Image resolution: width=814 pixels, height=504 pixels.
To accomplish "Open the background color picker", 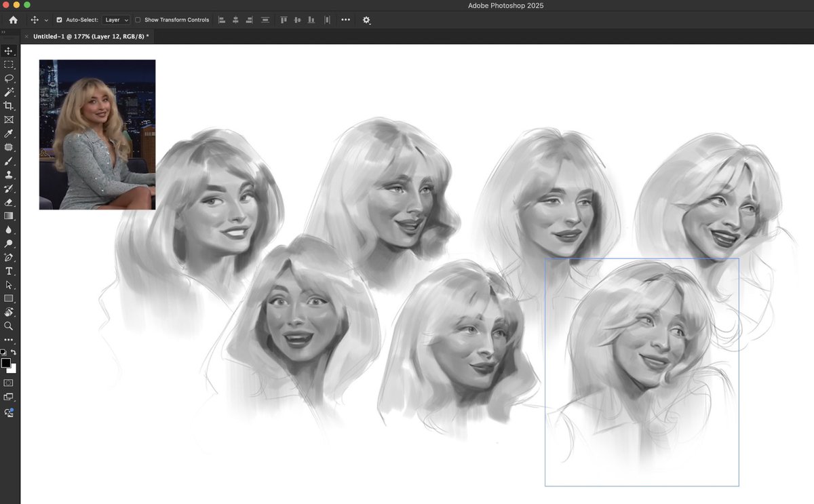I will coord(14,369).
